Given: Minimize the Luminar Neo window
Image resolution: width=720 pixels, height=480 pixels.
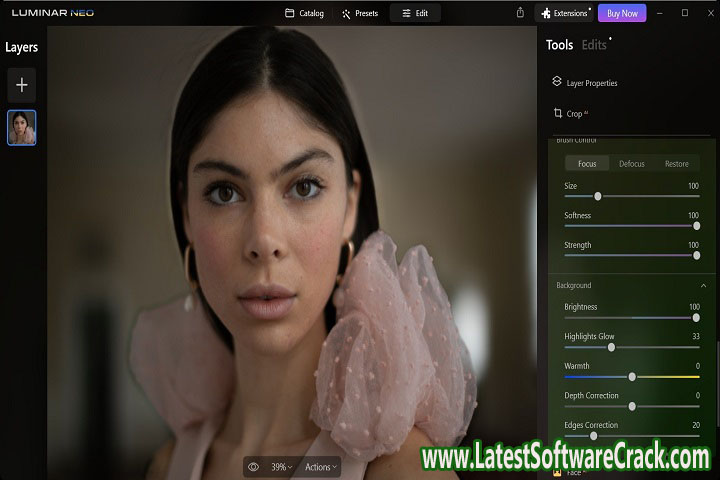Looking at the screenshot, I should pyautogui.click(x=659, y=13).
